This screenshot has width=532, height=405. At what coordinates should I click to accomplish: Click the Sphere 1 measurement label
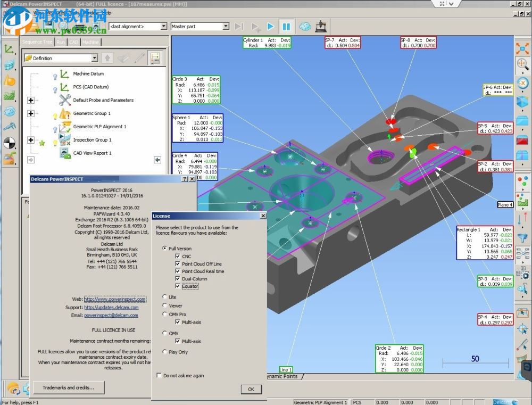point(197,128)
